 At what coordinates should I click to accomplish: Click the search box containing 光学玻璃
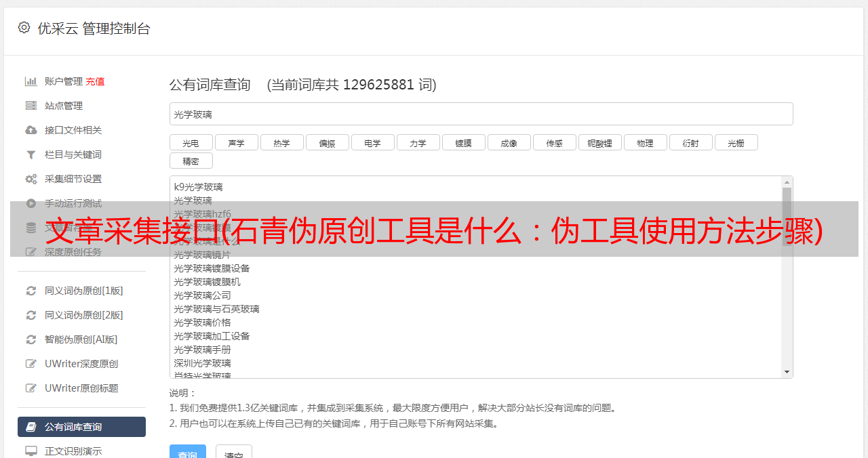pyautogui.click(x=481, y=114)
